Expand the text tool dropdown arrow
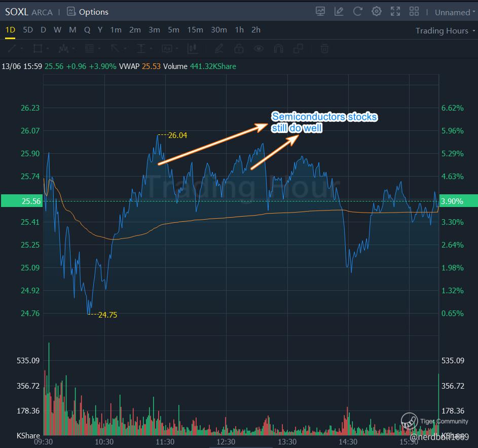Image resolution: width=478 pixels, height=448 pixels. (x=177, y=49)
